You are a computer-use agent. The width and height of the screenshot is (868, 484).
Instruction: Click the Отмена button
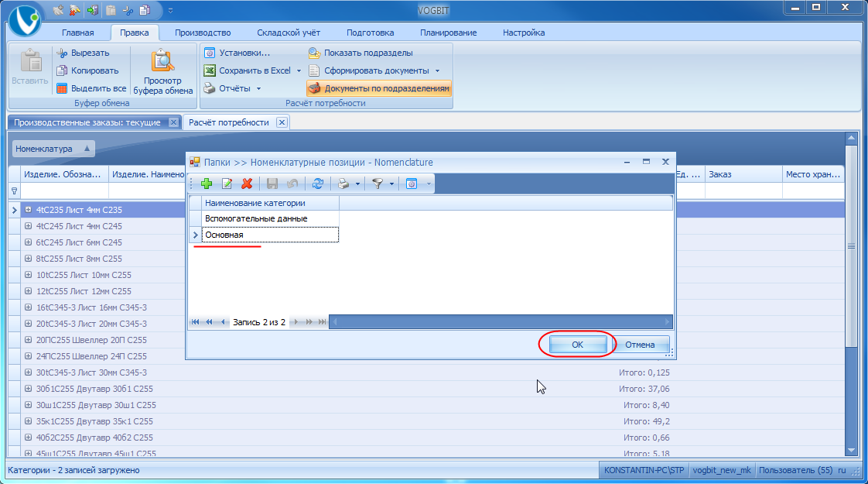click(x=640, y=345)
